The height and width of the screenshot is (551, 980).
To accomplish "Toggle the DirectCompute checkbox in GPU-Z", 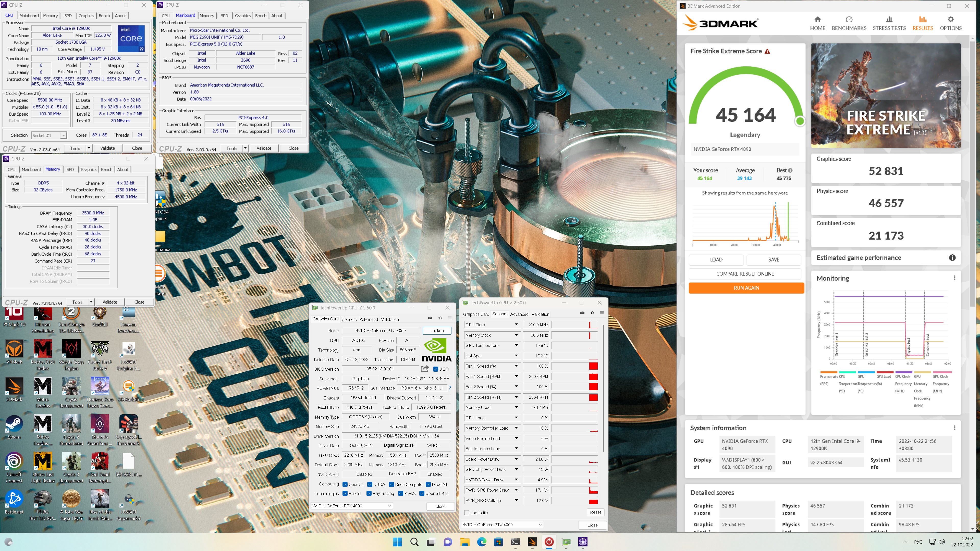I will (391, 484).
